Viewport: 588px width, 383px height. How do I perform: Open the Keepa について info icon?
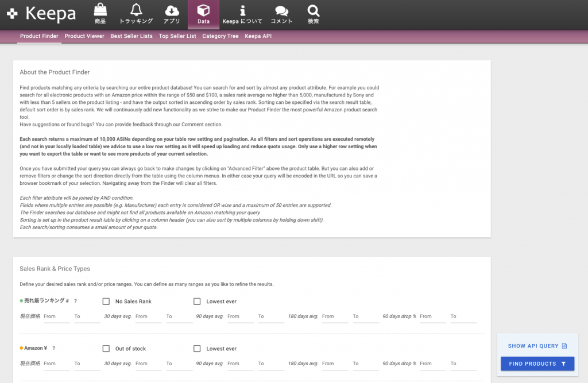[242, 11]
